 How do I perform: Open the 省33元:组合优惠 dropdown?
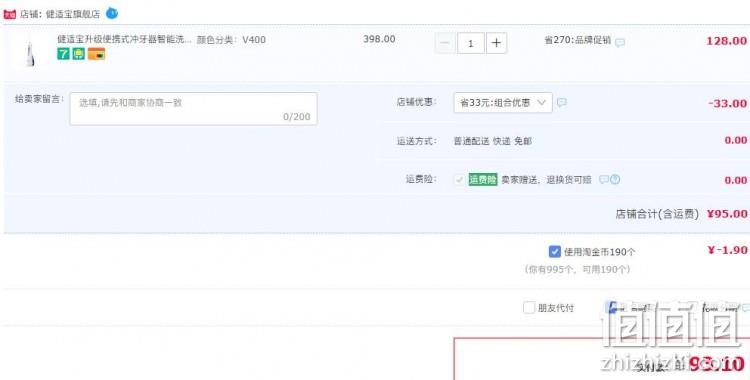click(x=503, y=102)
